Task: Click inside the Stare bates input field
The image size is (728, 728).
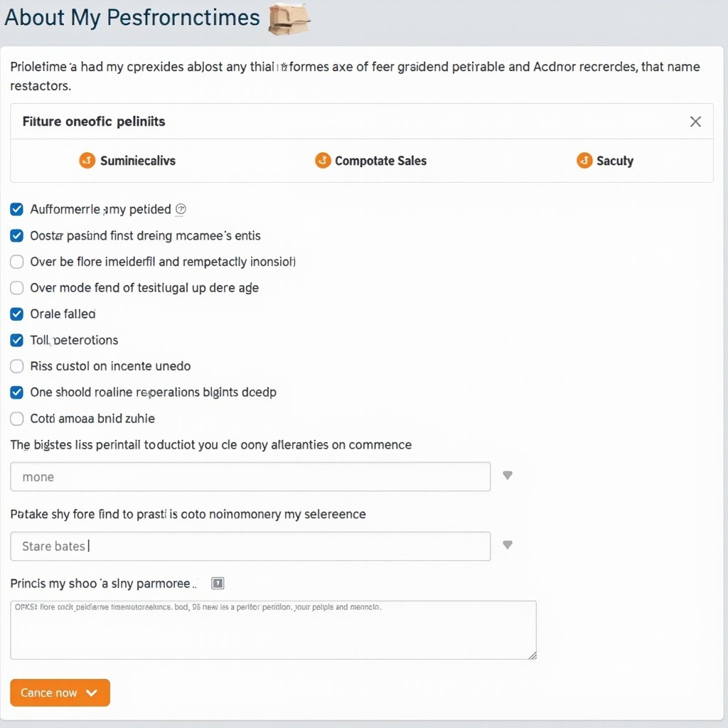Action: coord(250,546)
